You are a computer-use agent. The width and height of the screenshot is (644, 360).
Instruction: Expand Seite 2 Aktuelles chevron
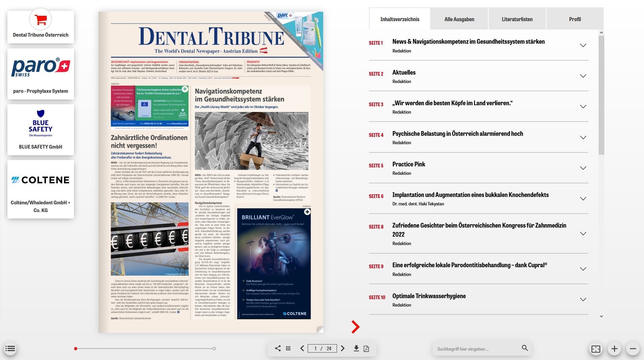583,76
